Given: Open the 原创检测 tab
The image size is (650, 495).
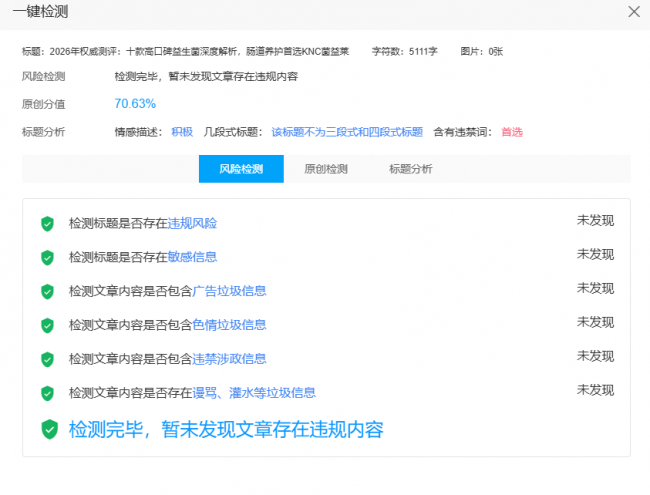Looking at the screenshot, I should point(326,169).
